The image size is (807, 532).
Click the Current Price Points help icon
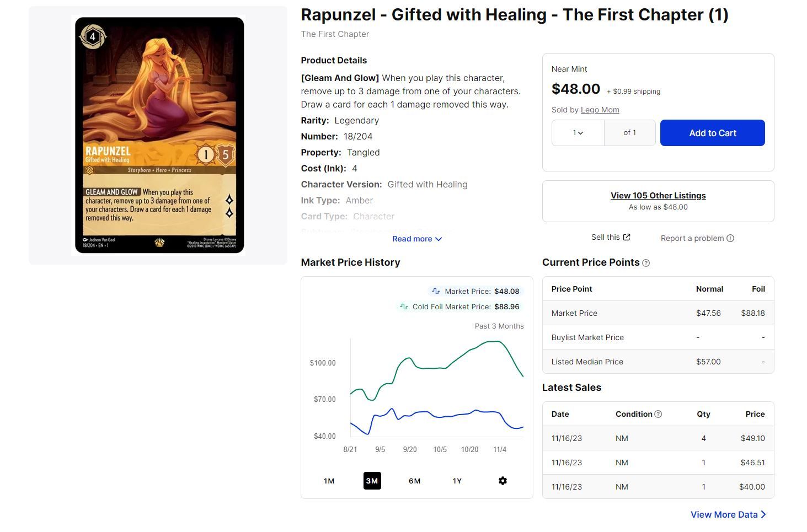(646, 263)
